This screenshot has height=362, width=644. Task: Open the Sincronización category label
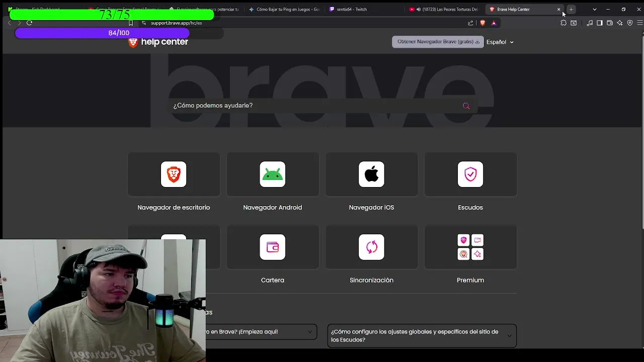pos(371,280)
